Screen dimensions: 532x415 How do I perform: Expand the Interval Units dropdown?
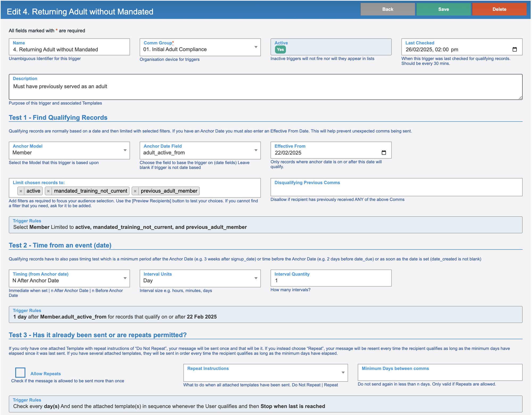(x=200, y=278)
